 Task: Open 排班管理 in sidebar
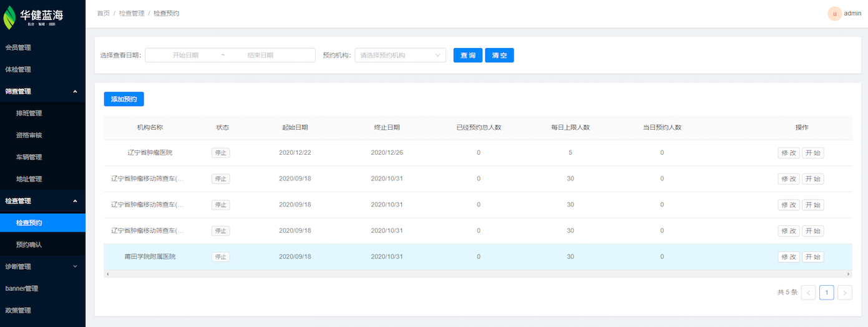[29, 114]
